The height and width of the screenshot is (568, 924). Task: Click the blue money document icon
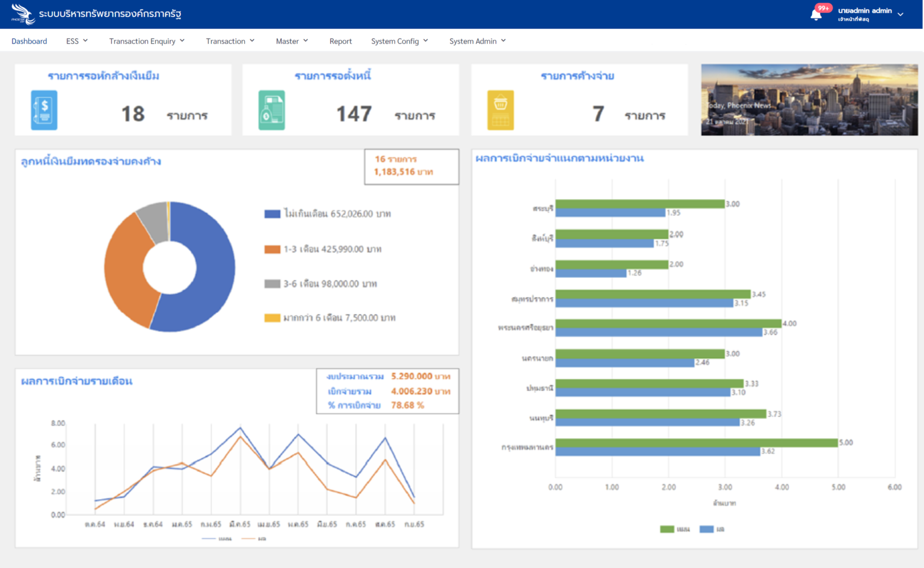point(44,111)
